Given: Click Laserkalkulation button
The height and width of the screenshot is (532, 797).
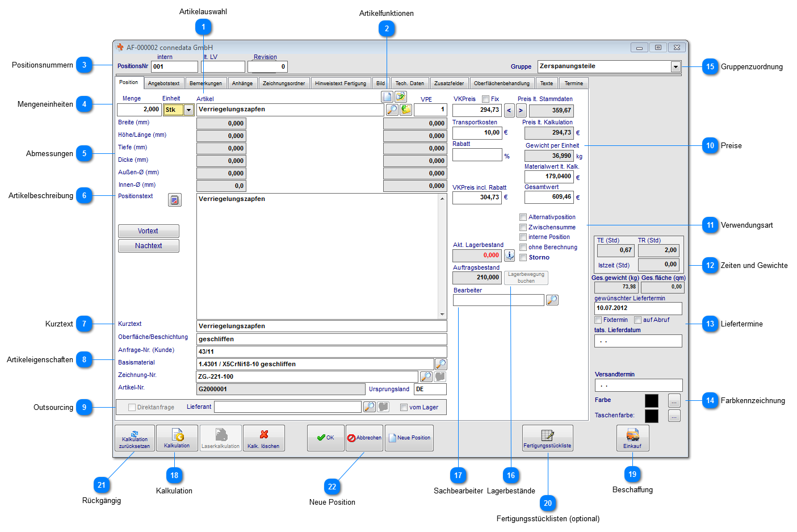Looking at the screenshot, I should click(221, 438).
